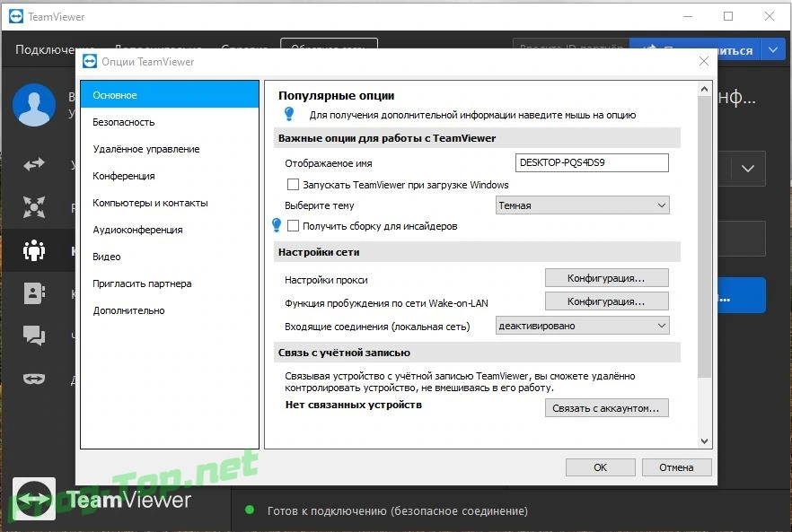
Task: Click Нет связанных устройств text
Action: tap(353, 405)
